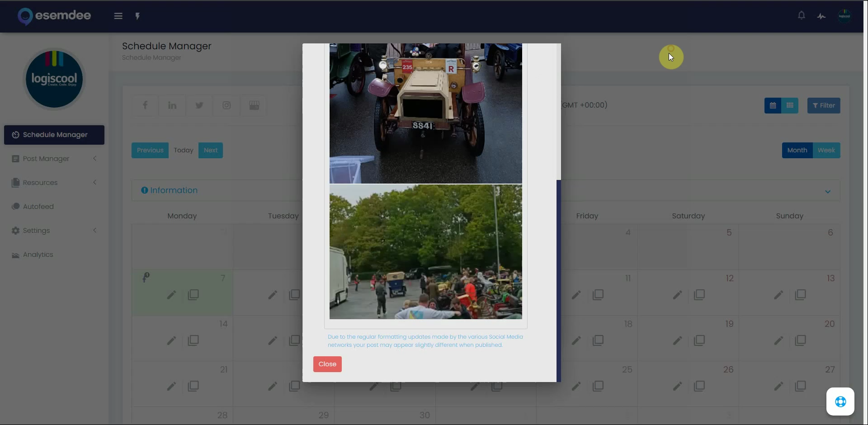Open Settings menu item

click(x=54, y=231)
